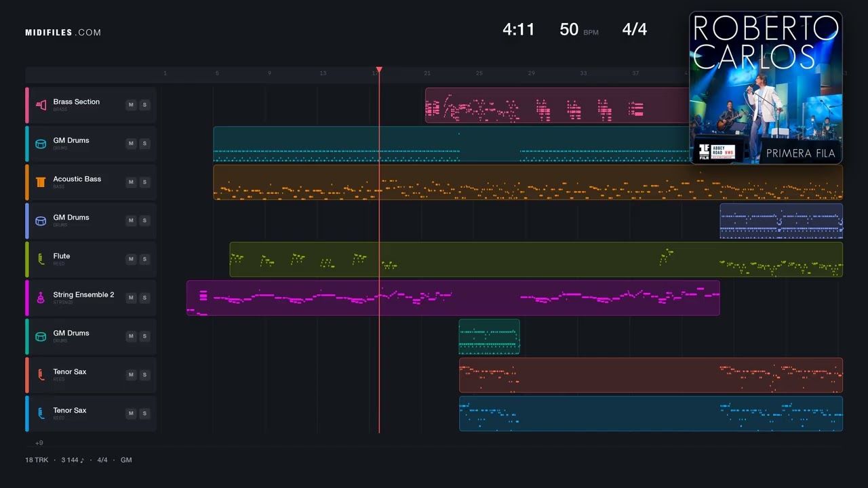Click the GM entry in the status bar

(x=126, y=460)
